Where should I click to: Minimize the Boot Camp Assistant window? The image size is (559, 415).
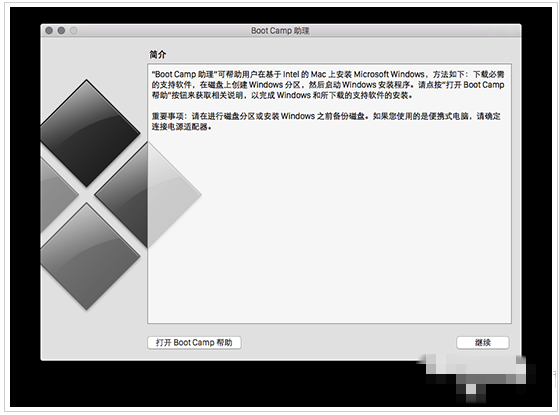click(61, 31)
